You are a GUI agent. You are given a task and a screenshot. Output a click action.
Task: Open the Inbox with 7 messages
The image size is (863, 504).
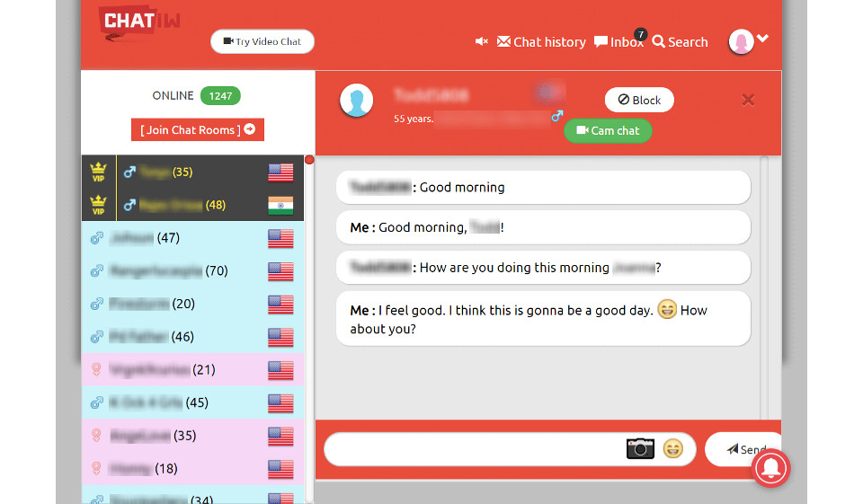[618, 42]
